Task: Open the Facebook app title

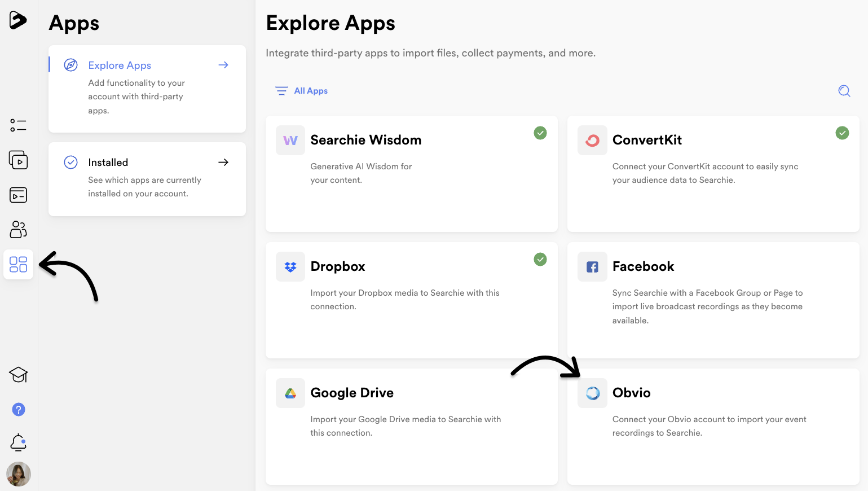Action: point(643,266)
